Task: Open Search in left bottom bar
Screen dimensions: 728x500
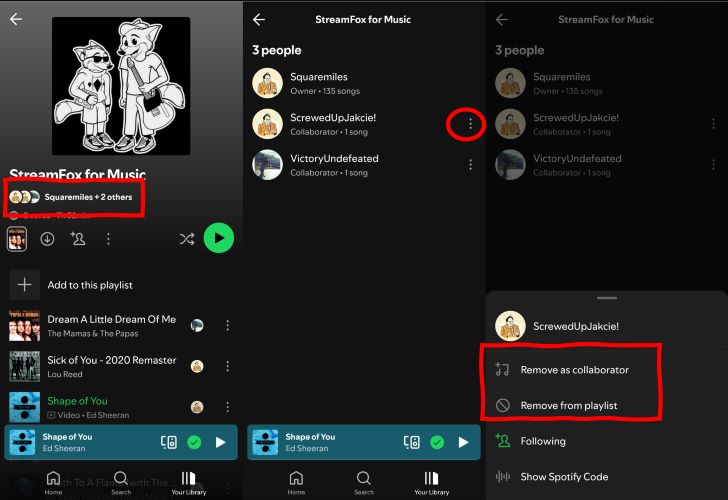Action: tap(121, 483)
